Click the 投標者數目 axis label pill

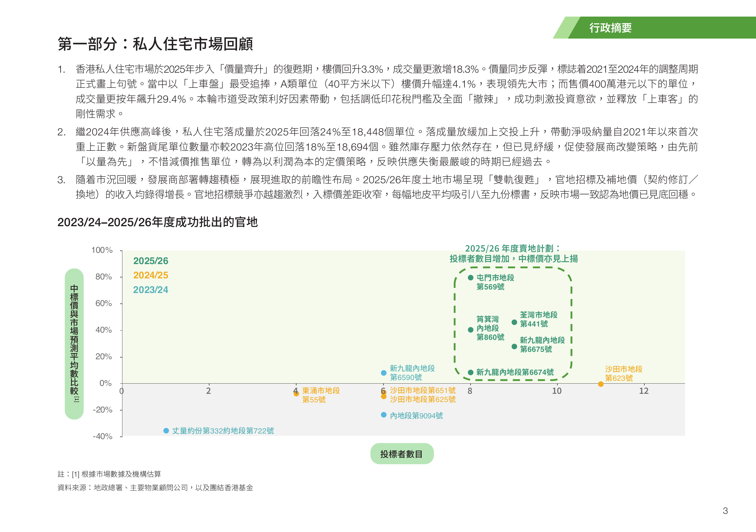point(402,454)
